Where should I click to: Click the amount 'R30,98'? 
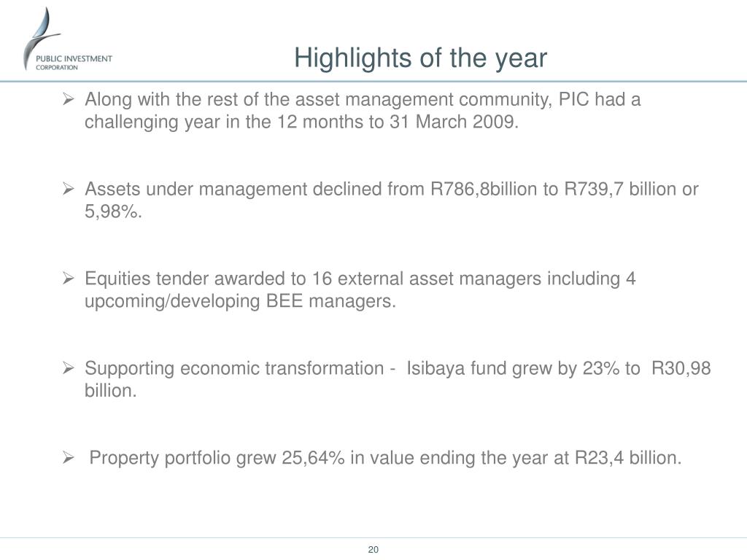[x=681, y=368]
